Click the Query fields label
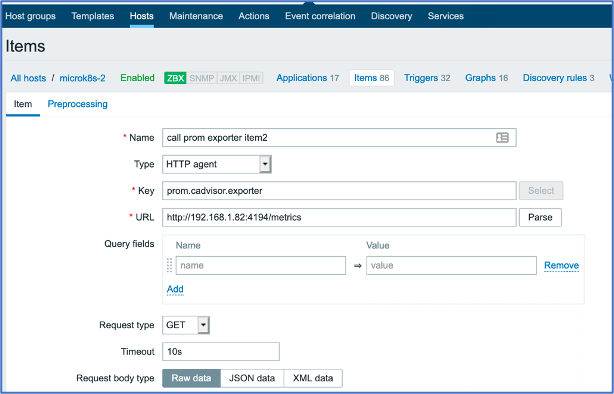The image size is (614, 394). [x=129, y=244]
